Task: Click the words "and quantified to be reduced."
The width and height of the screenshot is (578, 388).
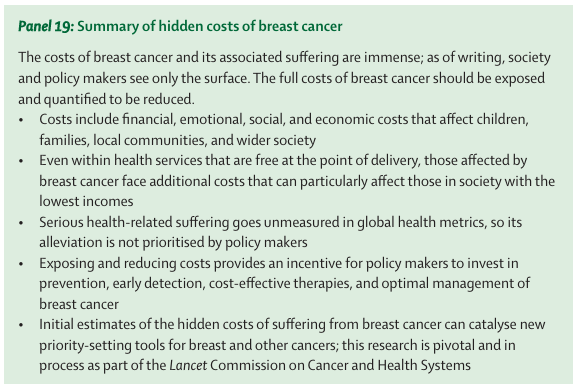Action: point(106,99)
